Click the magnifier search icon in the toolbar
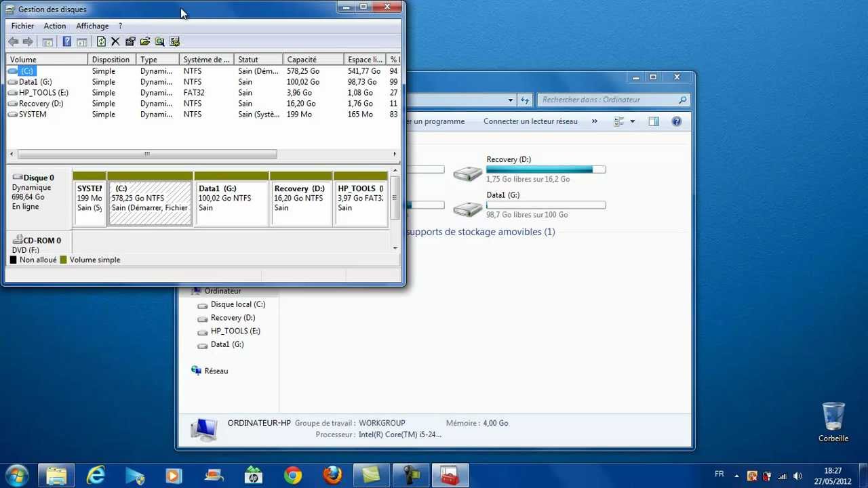 click(160, 42)
